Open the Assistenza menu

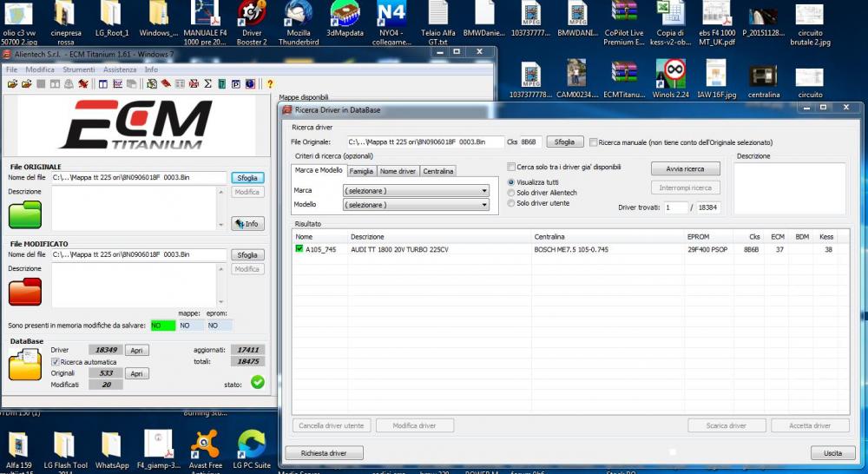point(120,69)
